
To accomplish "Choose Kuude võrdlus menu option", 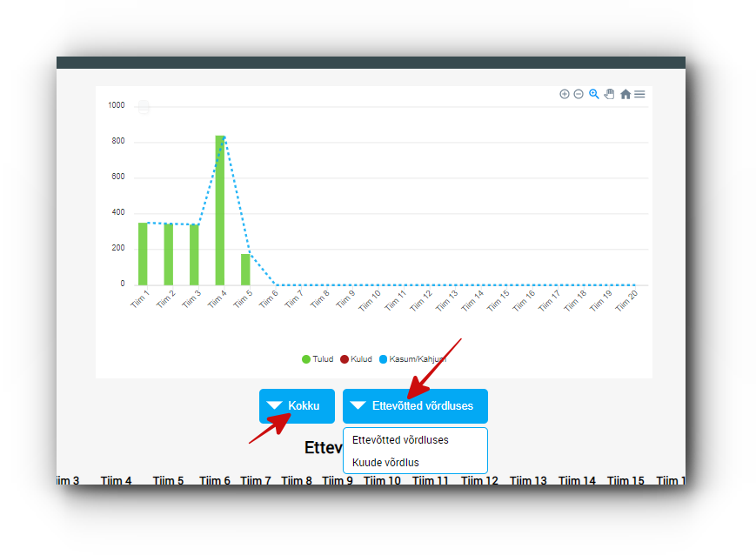I will point(385,463).
